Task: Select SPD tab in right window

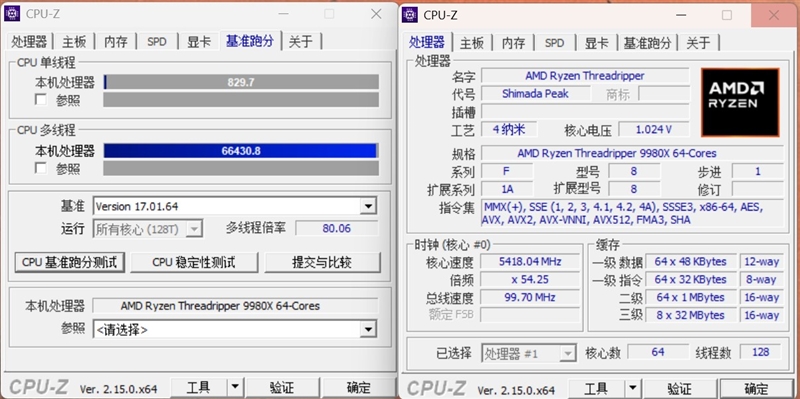Action: click(x=555, y=43)
